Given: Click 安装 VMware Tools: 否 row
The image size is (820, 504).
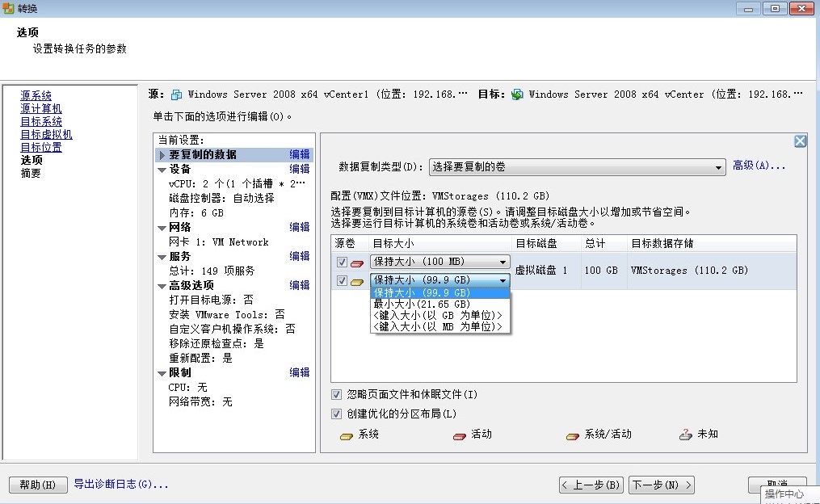Looking at the screenshot, I should click(227, 315).
